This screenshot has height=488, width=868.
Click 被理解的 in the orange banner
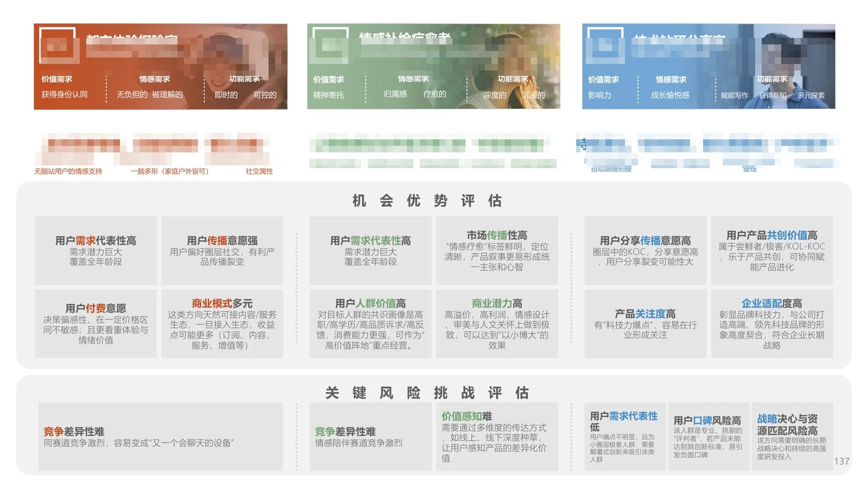[167, 94]
